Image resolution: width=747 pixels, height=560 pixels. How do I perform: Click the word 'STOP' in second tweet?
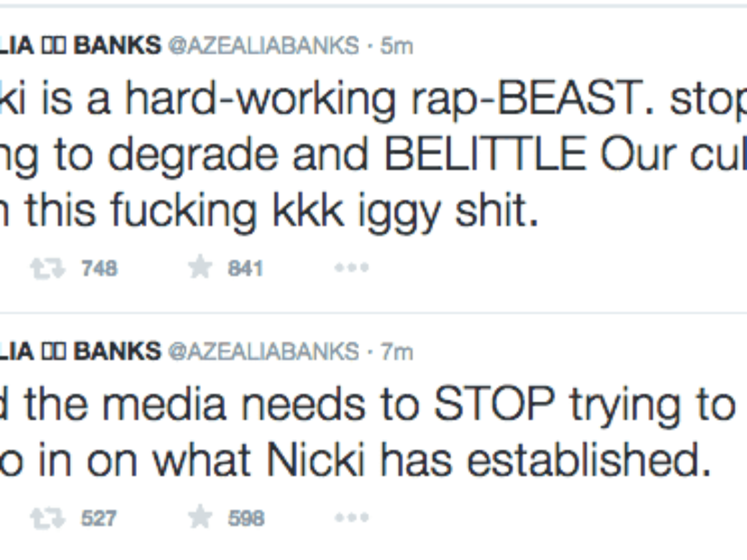click(492, 405)
